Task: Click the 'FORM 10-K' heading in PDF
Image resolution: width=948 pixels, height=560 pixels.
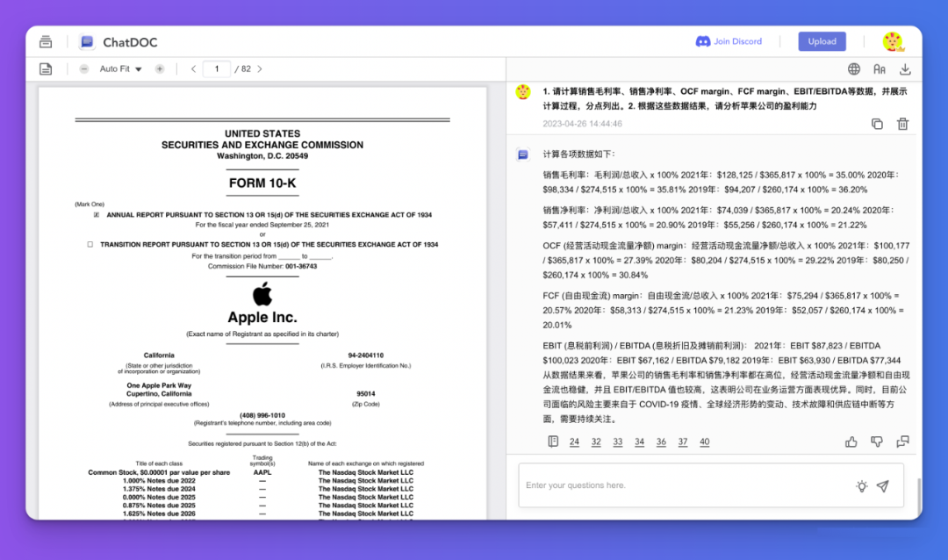Action: click(x=262, y=183)
